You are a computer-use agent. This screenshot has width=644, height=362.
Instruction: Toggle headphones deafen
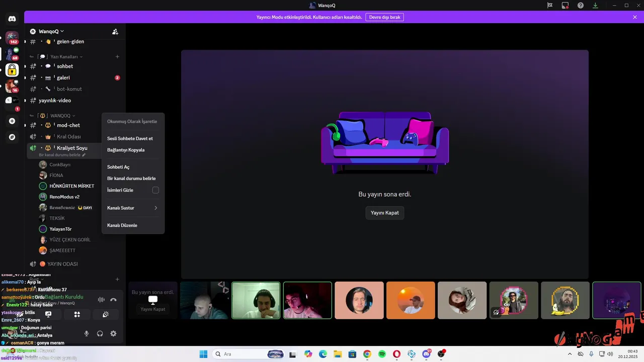(x=100, y=333)
